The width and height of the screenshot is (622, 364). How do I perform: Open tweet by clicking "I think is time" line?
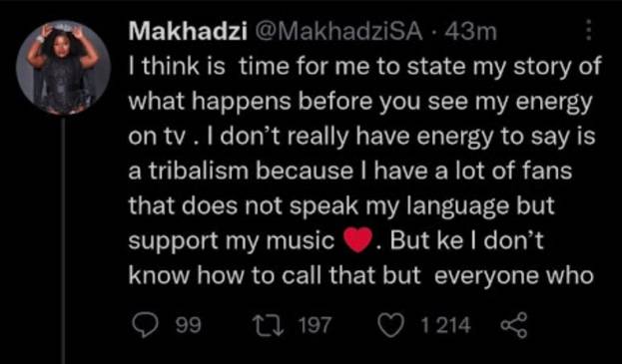pos(365,67)
